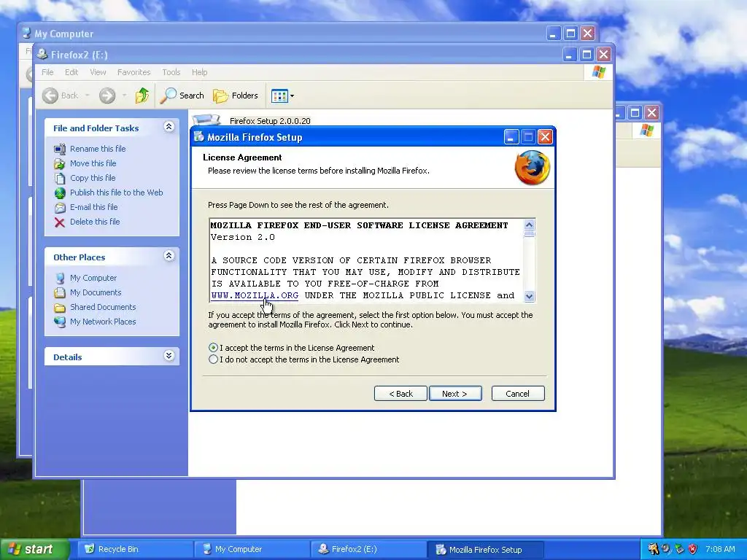Open the WWW.MOZILLA.ORG link in license
Viewport: 747px width, 560px height.
tap(255, 295)
